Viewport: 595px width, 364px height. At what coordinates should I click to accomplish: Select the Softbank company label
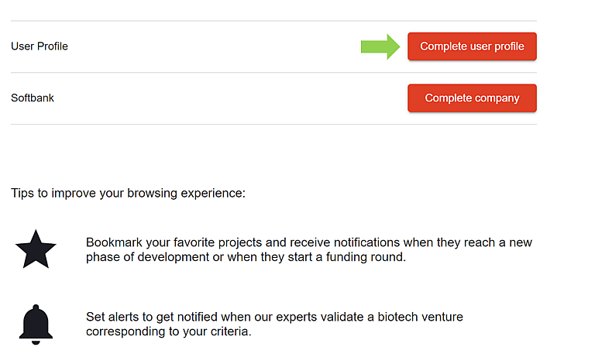(x=33, y=98)
